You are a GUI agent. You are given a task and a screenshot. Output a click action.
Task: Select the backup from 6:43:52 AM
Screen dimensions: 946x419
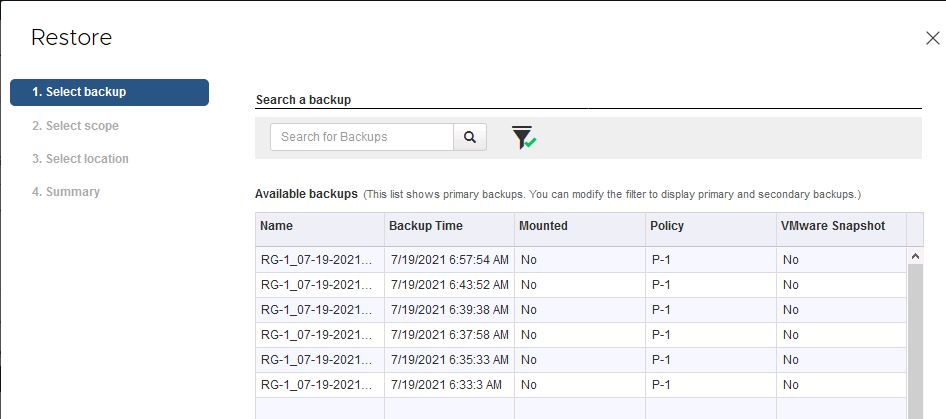(450, 284)
